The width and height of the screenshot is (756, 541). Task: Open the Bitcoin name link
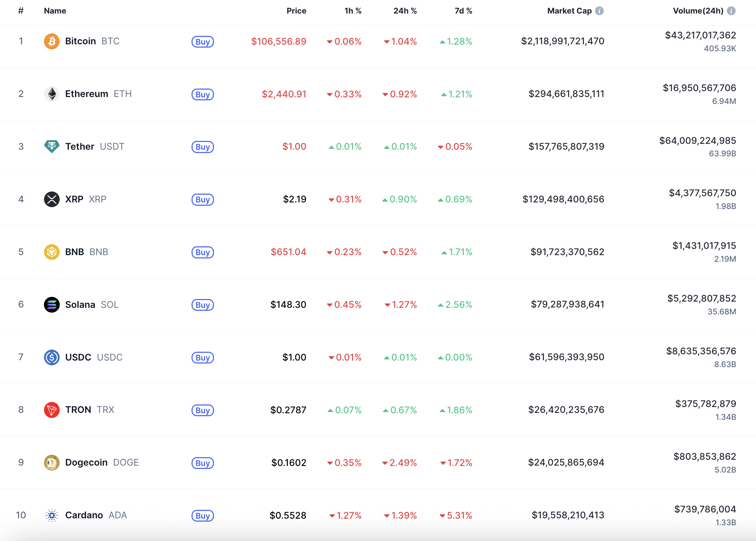pos(81,41)
